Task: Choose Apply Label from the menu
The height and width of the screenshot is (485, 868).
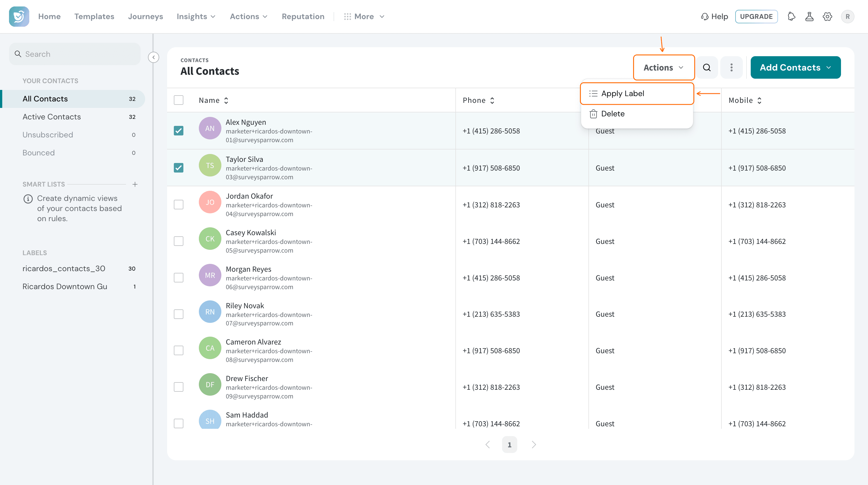Action: [637, 94]
